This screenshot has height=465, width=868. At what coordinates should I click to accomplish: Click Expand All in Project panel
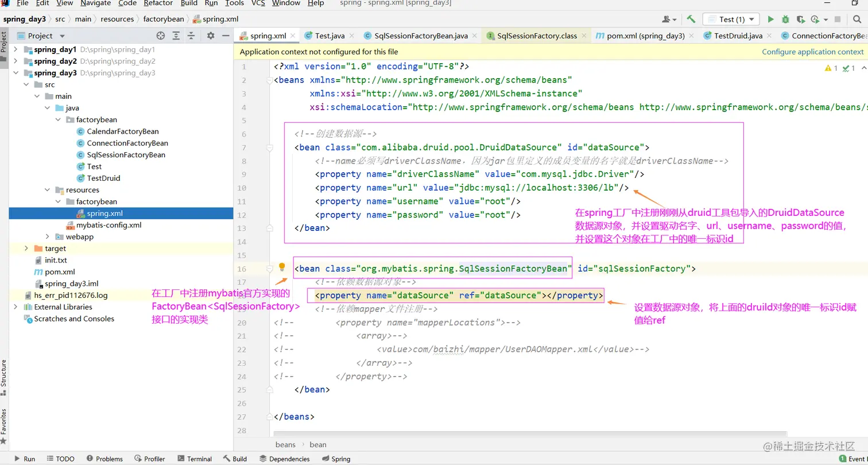pos(176,36)
